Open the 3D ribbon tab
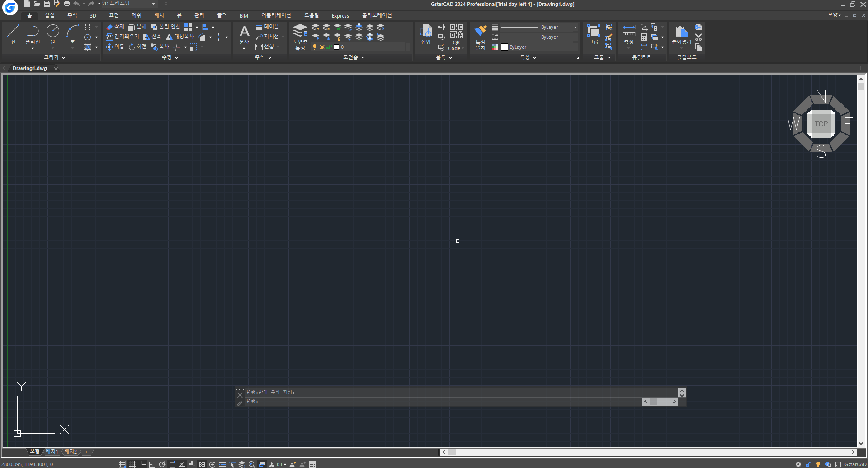 pos(93,15)
